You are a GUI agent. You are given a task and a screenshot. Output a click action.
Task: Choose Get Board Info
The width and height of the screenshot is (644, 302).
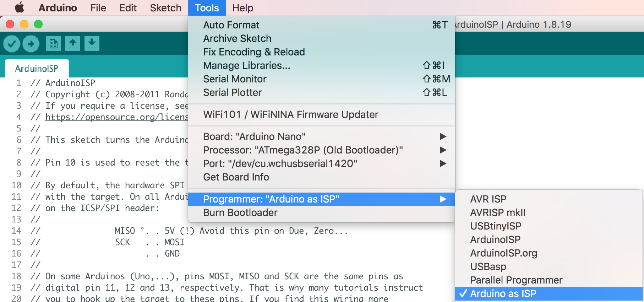236,177
